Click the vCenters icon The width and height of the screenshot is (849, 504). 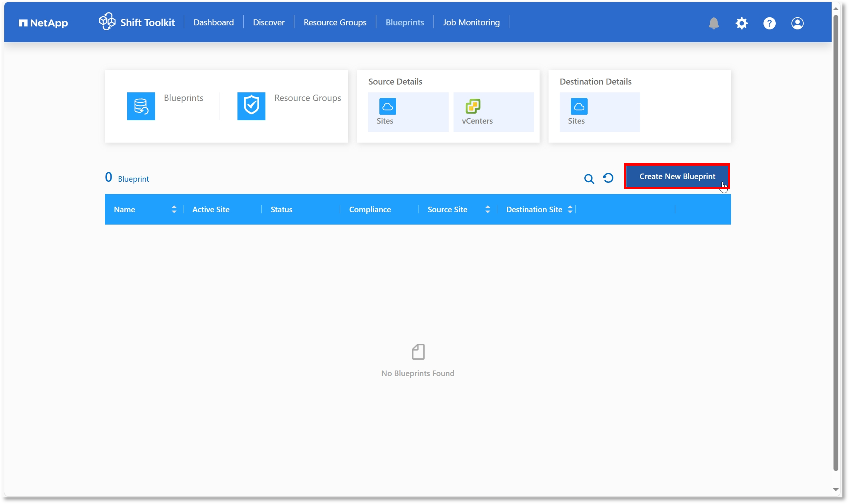473,106
